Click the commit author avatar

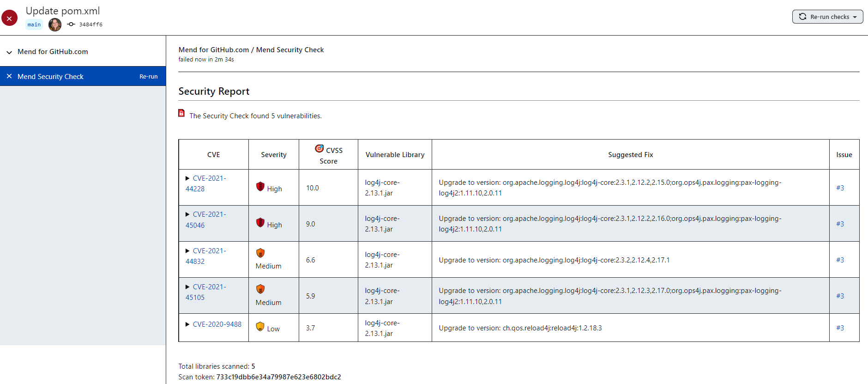point(55,24)
